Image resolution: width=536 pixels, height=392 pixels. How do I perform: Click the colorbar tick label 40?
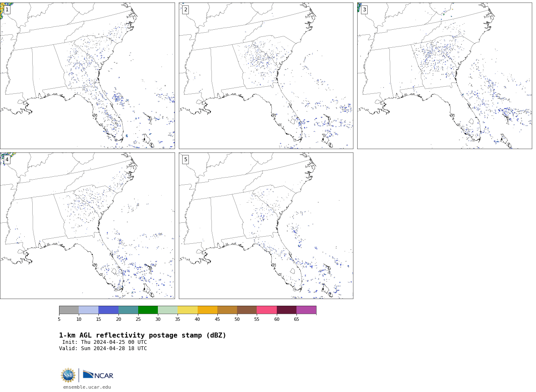click(198, 320)
